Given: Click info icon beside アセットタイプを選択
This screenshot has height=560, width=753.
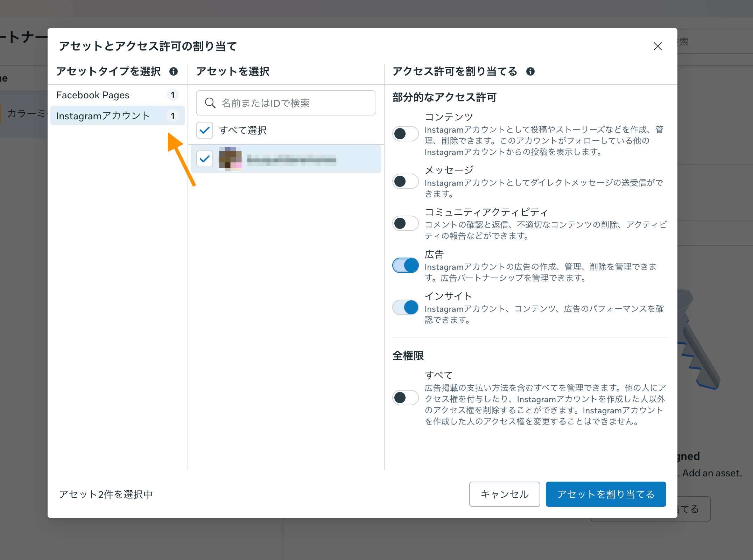Looking at the screenshot, I should pyautogui.click(x=174, y=71).
